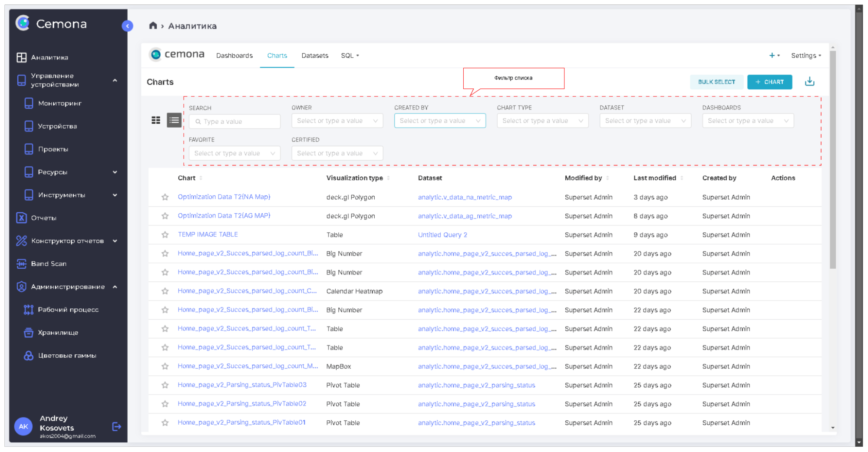Switch to the Dashboards tab
The height and width of the screenshot is (452, 868).
click(x=234, y=56)
